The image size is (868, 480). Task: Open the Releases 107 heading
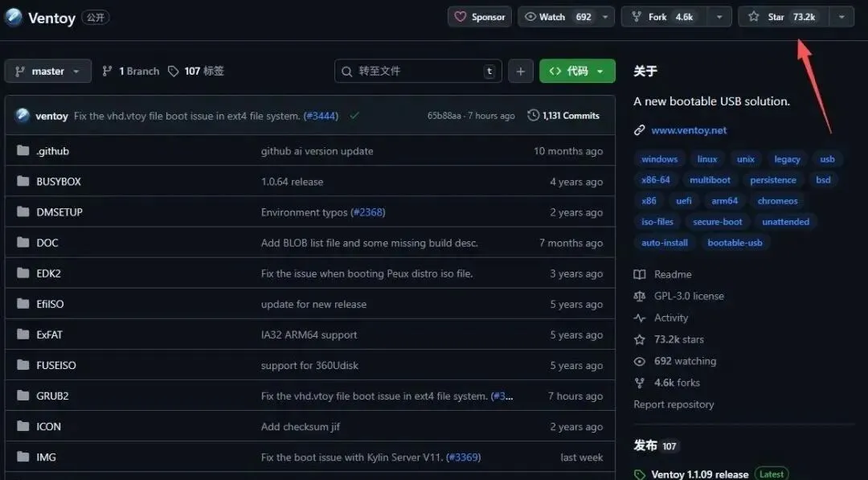pos(657,445)
